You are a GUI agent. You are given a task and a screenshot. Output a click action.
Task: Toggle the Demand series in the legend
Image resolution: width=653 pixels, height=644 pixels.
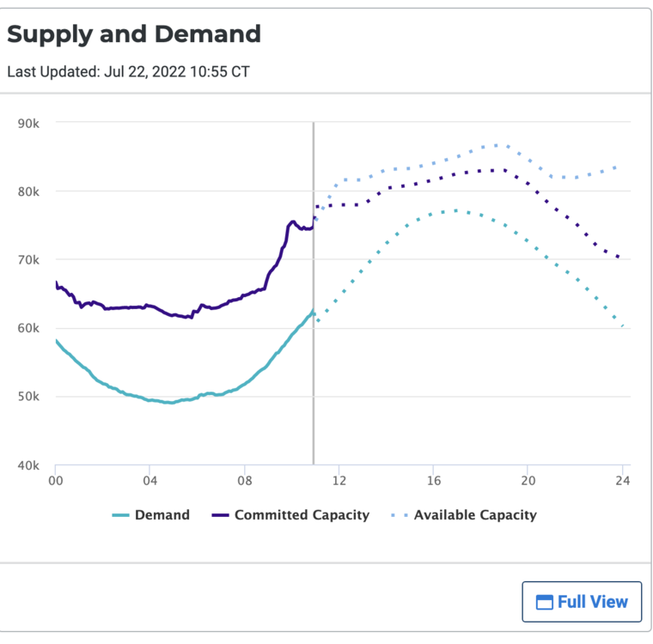(162, 515)
